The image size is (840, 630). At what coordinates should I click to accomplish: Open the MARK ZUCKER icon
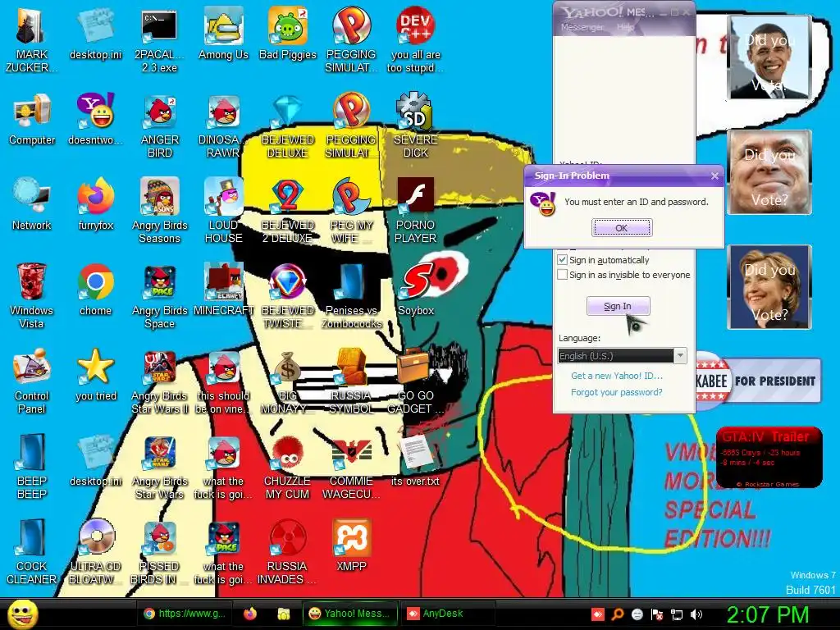[x=32, y=40]
